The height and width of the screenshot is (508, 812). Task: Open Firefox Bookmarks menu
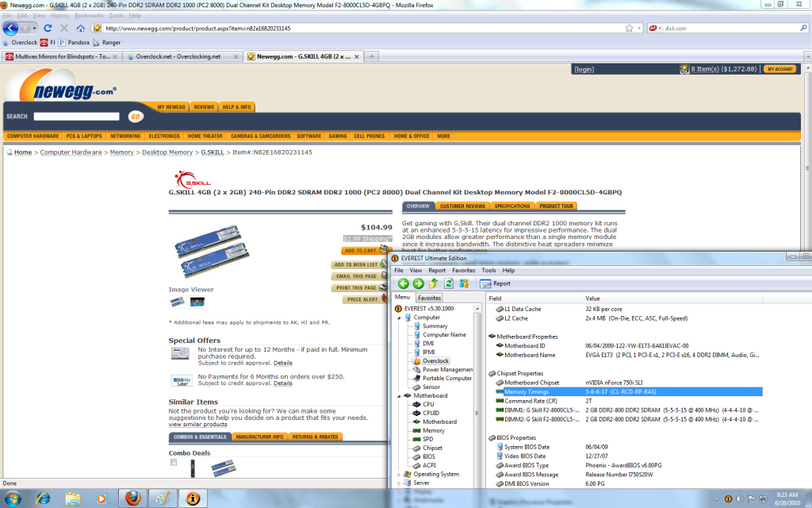click(89, 16)
